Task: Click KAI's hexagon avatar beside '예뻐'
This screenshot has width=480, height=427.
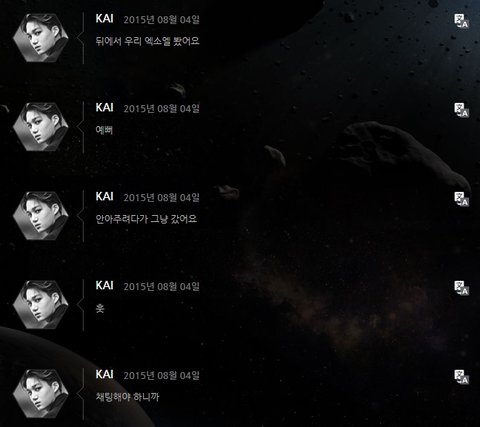Action: pos(41,127)
